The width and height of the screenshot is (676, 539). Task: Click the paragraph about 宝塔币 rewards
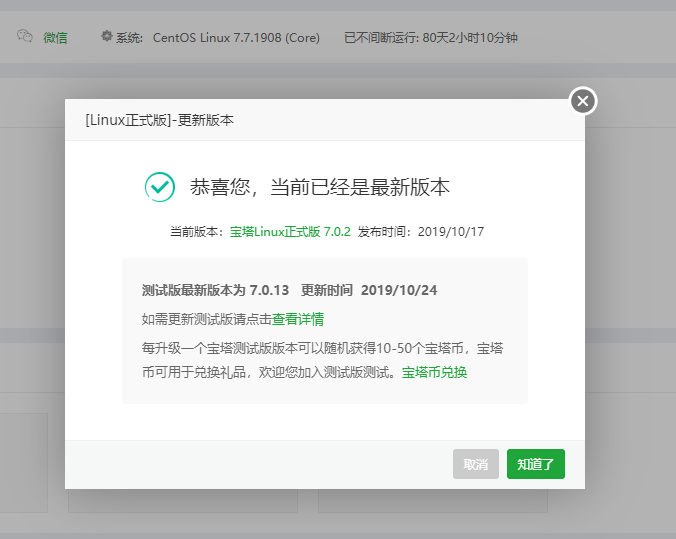[x=322, y=360]
